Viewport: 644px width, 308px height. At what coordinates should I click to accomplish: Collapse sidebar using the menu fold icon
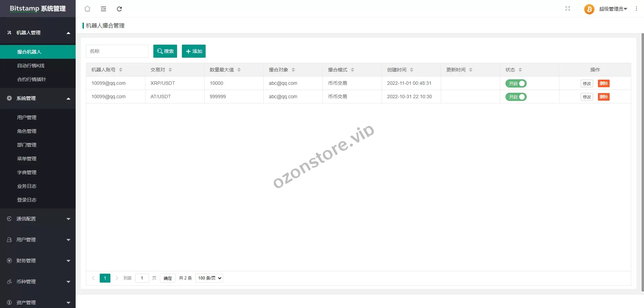103,9
